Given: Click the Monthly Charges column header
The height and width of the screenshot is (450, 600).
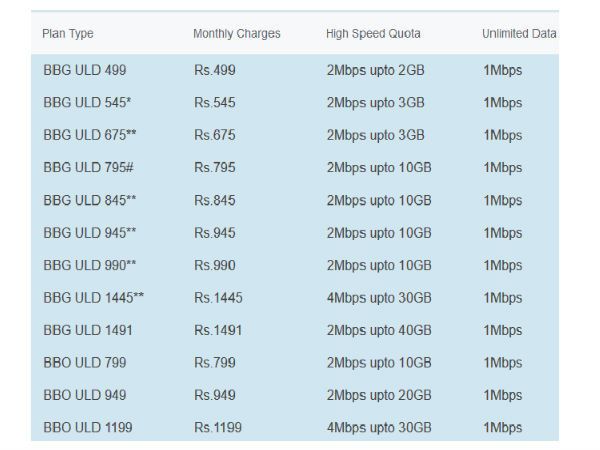Looking at the screenshot, I should (237, 34).
